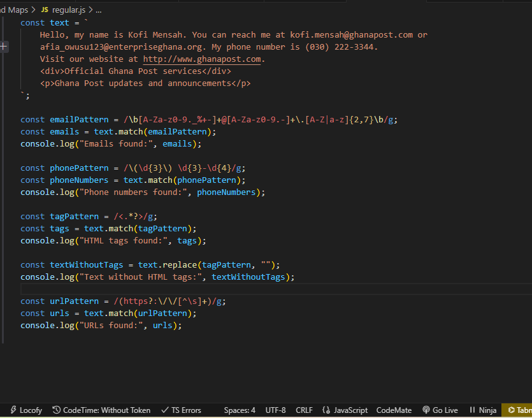Click the 'const urls = text.match' line
The image size is (532, 418).
pyautogui.click(x=108, y=313)
